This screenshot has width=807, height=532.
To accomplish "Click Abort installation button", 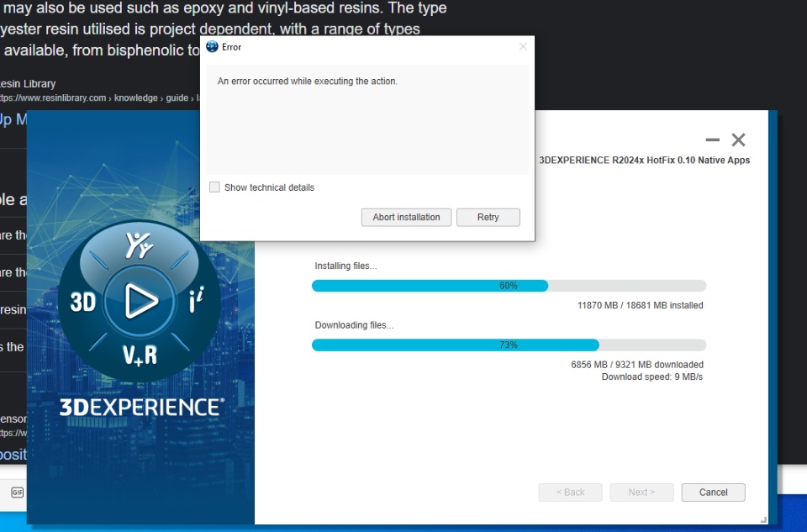I will click(x=406, y=217).
